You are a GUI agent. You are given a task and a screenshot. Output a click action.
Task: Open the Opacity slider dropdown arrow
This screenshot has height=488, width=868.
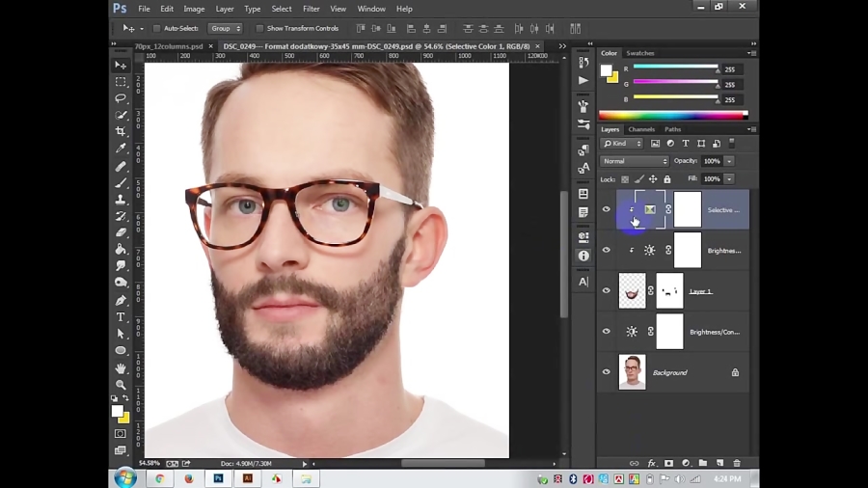point(730,161)
